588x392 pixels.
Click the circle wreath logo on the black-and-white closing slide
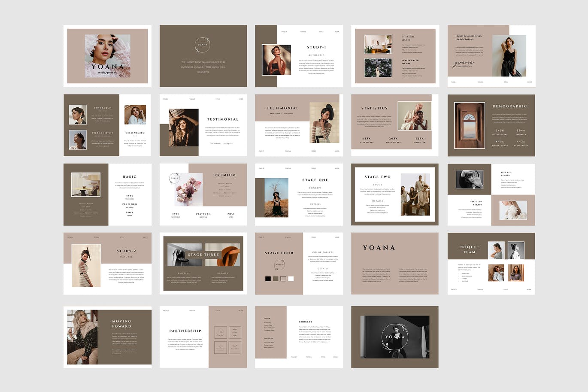(395, 337)
